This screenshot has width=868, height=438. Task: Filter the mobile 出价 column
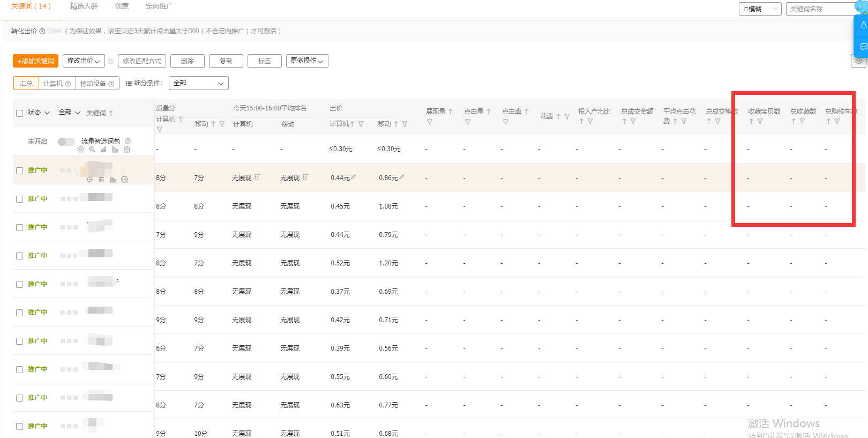pyautogui.click(x=405, y=124)
